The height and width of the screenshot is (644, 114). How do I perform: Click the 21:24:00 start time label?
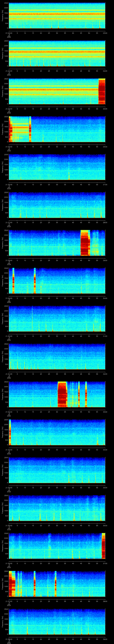pyautogui.click(x=9, y=109)
